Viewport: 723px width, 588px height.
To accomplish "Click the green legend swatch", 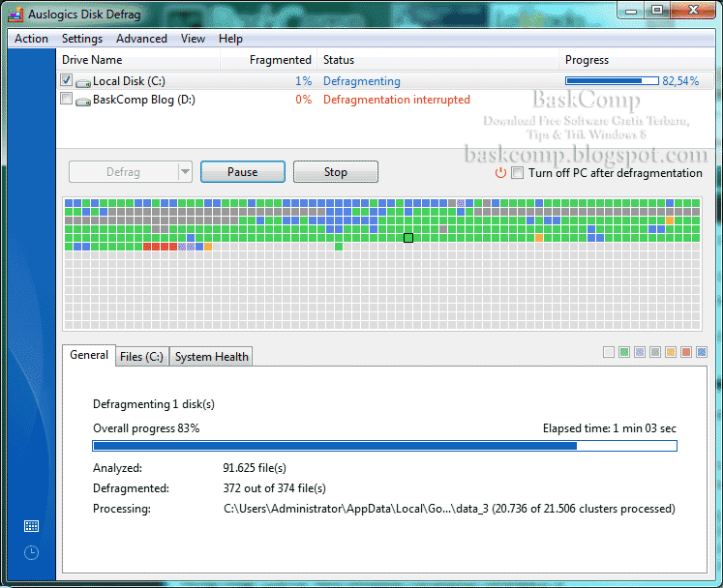I will (624, 353).
